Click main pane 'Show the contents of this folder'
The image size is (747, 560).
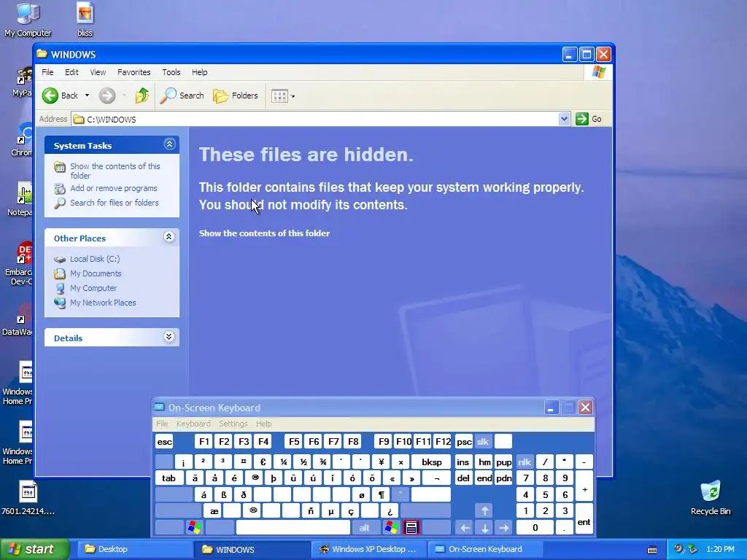point(264,233)
